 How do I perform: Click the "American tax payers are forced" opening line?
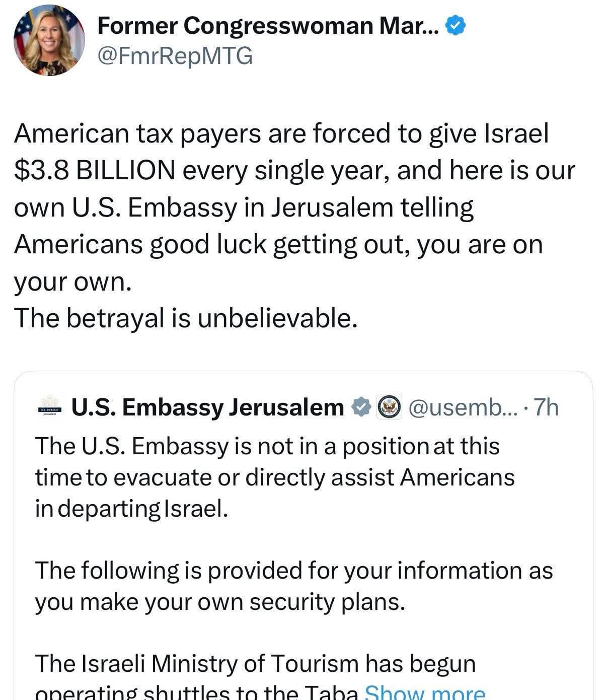point(281,133)
